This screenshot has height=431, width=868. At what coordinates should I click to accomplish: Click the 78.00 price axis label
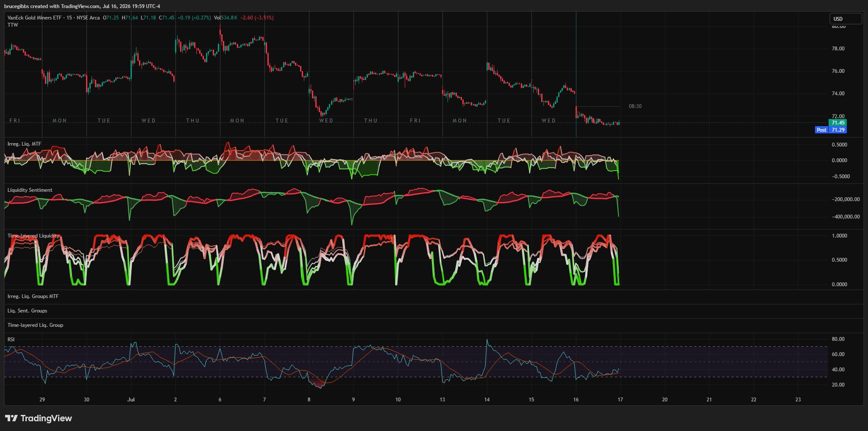coord(838,49)
